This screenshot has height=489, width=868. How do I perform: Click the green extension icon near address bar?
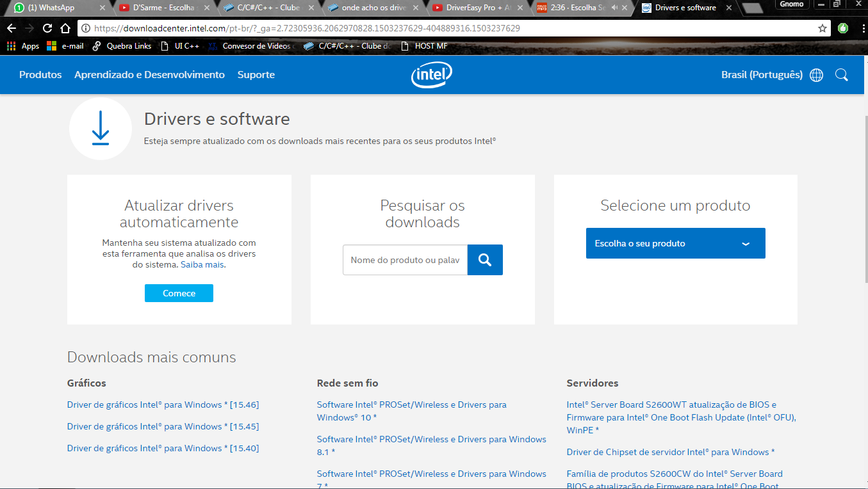click(x=843, y=28)
